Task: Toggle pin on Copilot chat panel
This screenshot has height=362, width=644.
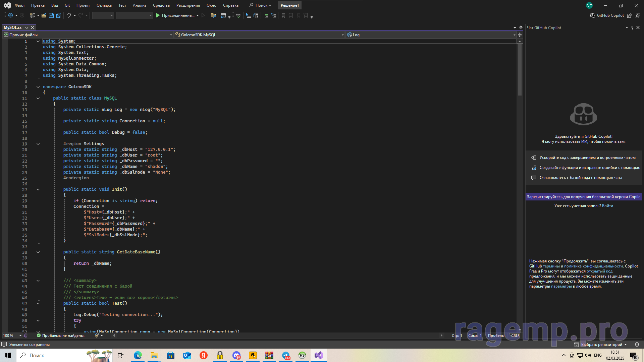Action: click(632, 27)
